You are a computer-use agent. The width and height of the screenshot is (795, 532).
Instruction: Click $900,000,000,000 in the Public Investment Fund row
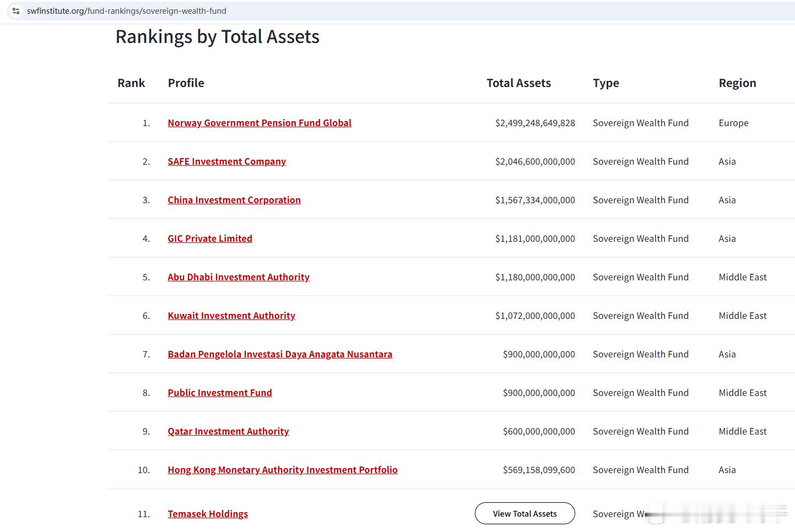click(x=539, y=393)
